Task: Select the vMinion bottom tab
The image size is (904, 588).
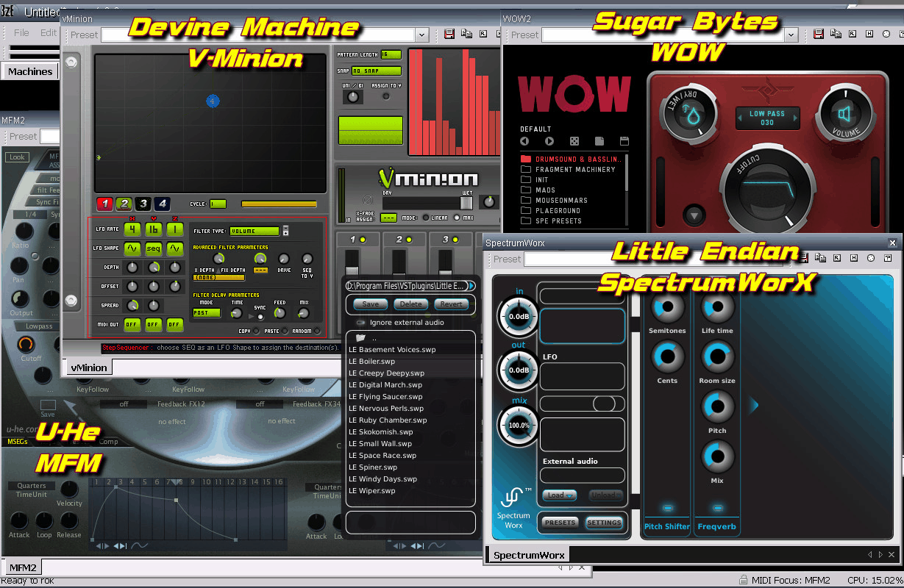Action: pyautogui.click(x=89, y=367)
